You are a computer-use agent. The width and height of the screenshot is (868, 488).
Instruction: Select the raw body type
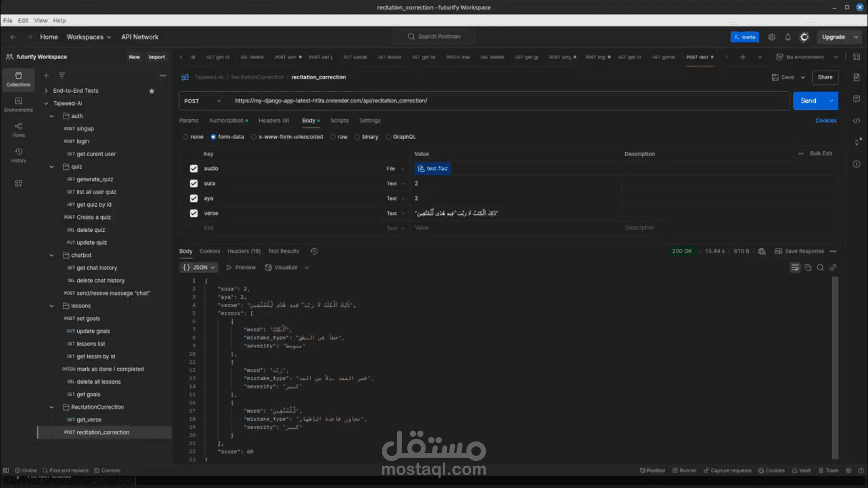coord(333,137)
